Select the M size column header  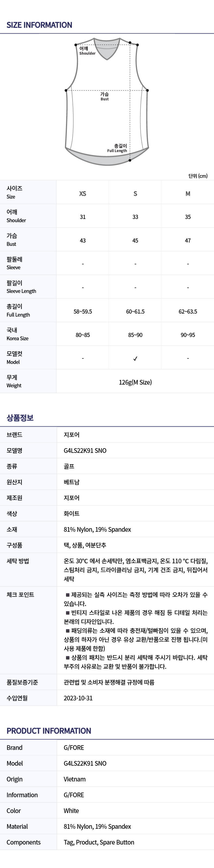(x=188, y=193)
